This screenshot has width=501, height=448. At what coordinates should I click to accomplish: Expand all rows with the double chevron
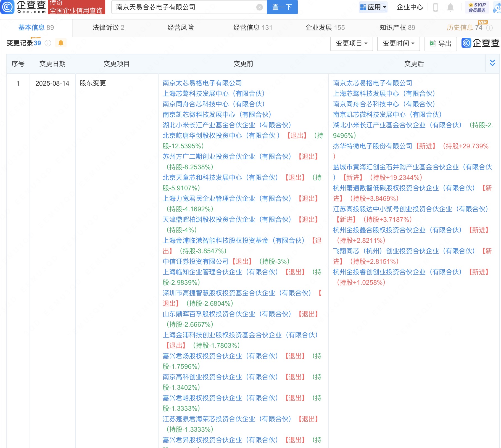[492, 63]
